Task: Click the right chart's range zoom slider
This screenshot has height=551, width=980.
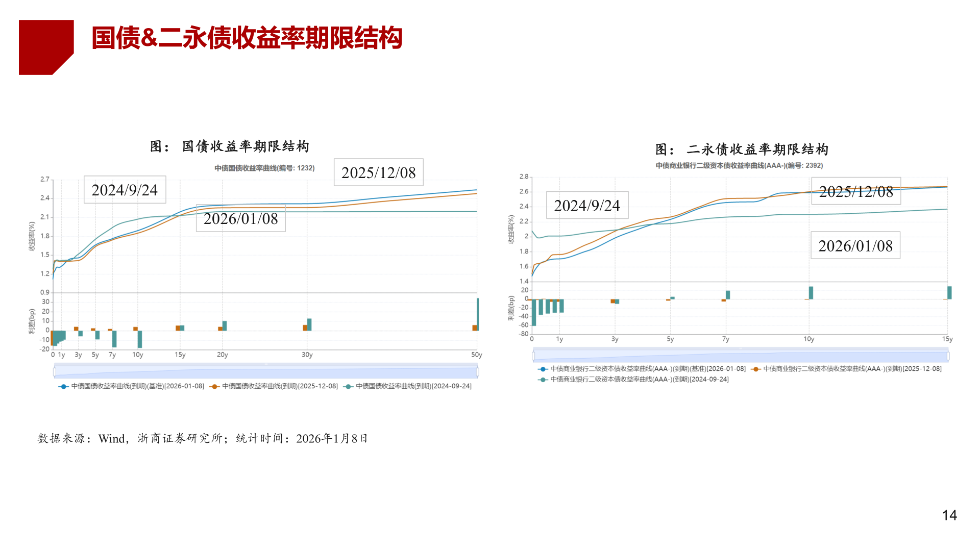Action: pos(741,355)
